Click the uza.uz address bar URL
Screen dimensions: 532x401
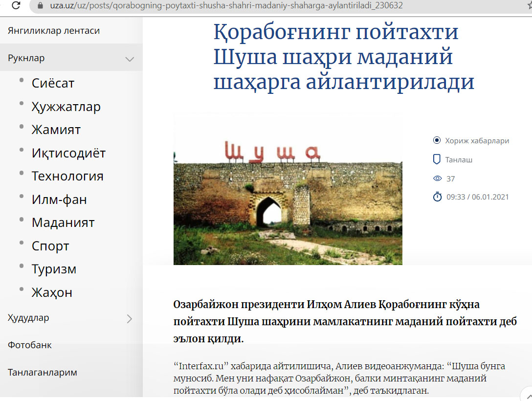pos(226,5)
